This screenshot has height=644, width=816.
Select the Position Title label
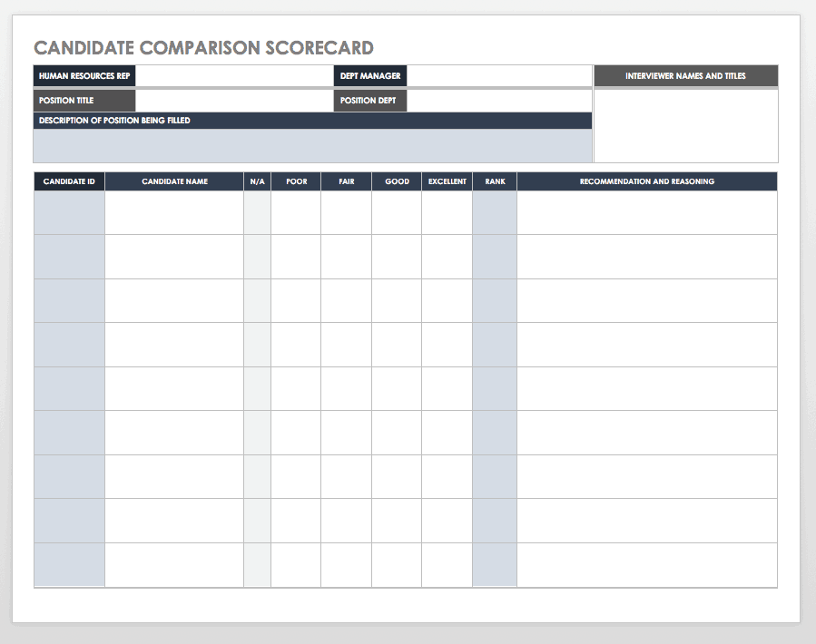tap(84, 101)
